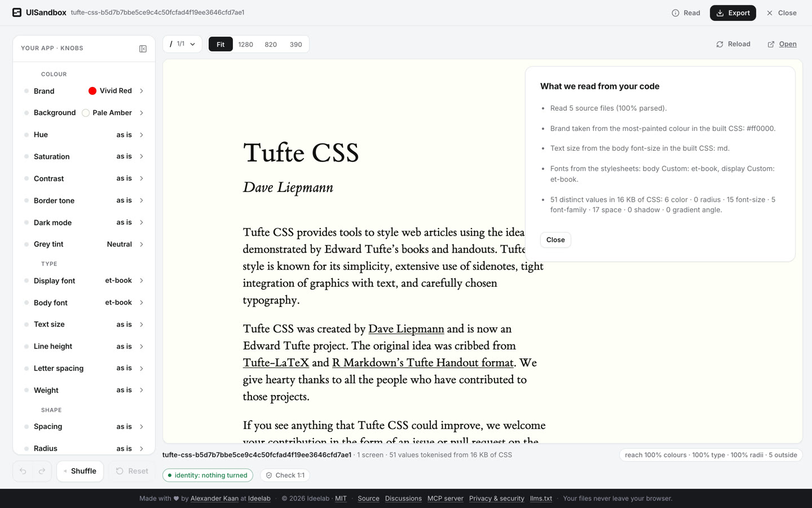The image size is (812, 508).
Task: Open the Source footer link
Action: [368, 498]
